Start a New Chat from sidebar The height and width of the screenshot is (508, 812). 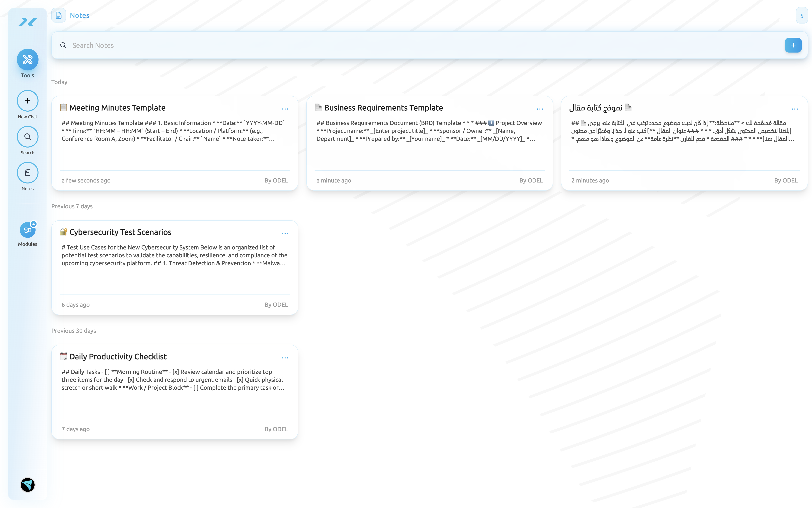27,101
